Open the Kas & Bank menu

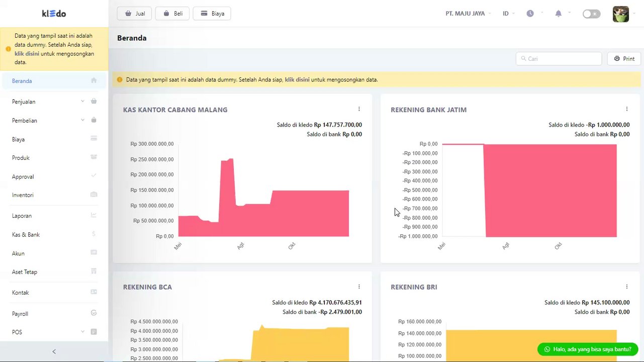coord(54,235)
